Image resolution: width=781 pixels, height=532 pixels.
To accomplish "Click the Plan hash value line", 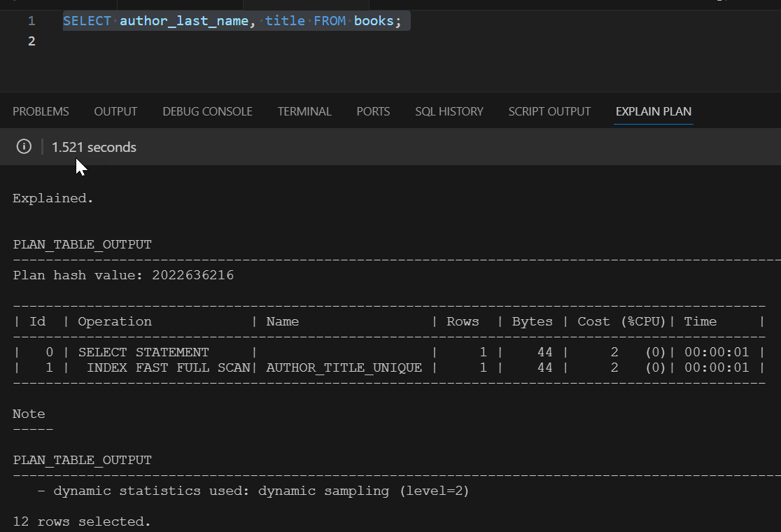I will point(123,275).
